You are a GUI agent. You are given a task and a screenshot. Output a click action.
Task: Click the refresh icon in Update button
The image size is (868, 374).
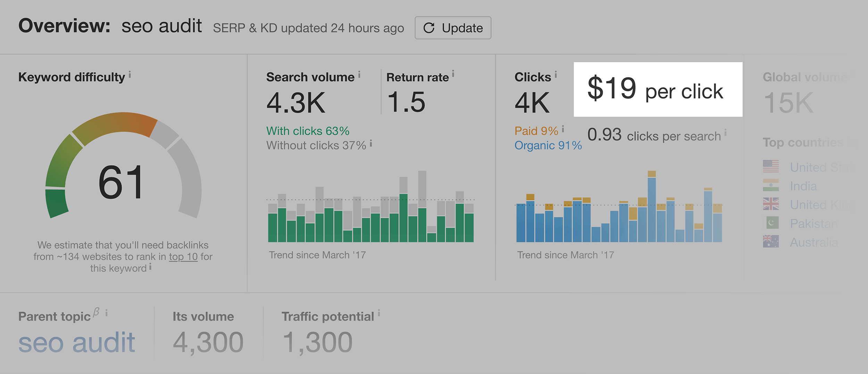click(x=429, y=28)
